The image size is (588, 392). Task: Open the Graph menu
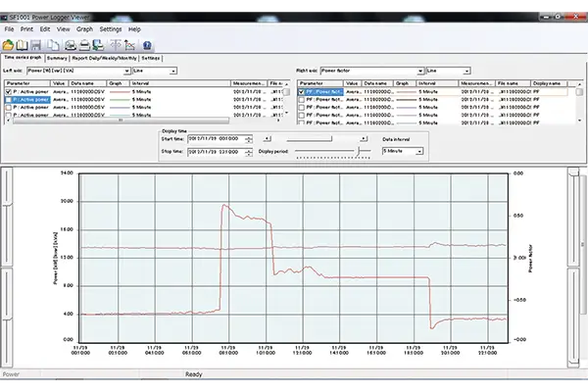pos(84,28)
